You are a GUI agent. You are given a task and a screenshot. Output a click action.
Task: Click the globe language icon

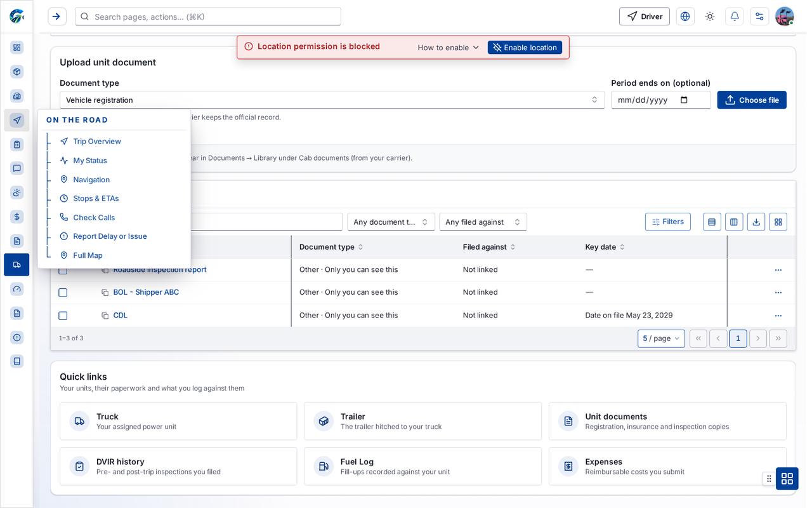pos(685,17)
